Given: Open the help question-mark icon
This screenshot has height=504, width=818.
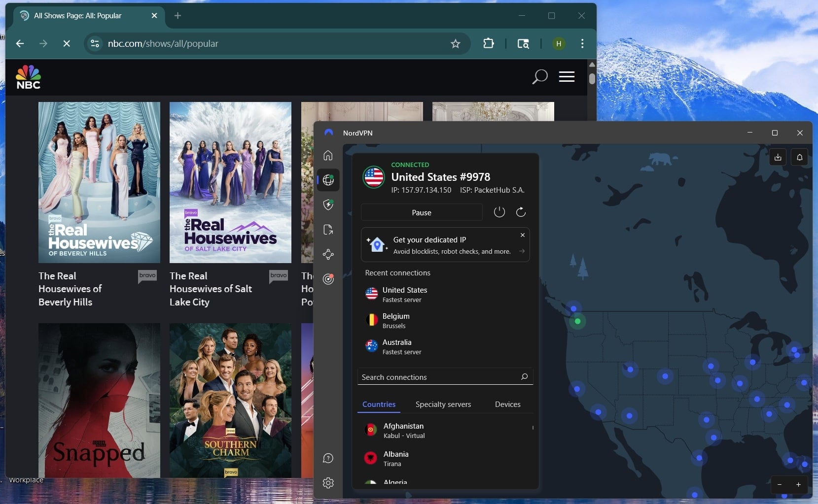Looking at the screenshot, I should click(x=328, y=458).
